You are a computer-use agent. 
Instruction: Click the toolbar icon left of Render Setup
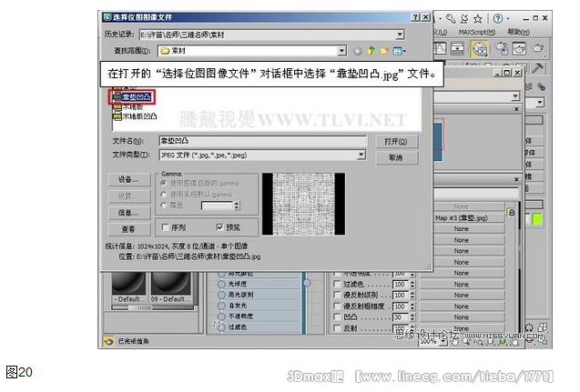click(x=458, y=48)
